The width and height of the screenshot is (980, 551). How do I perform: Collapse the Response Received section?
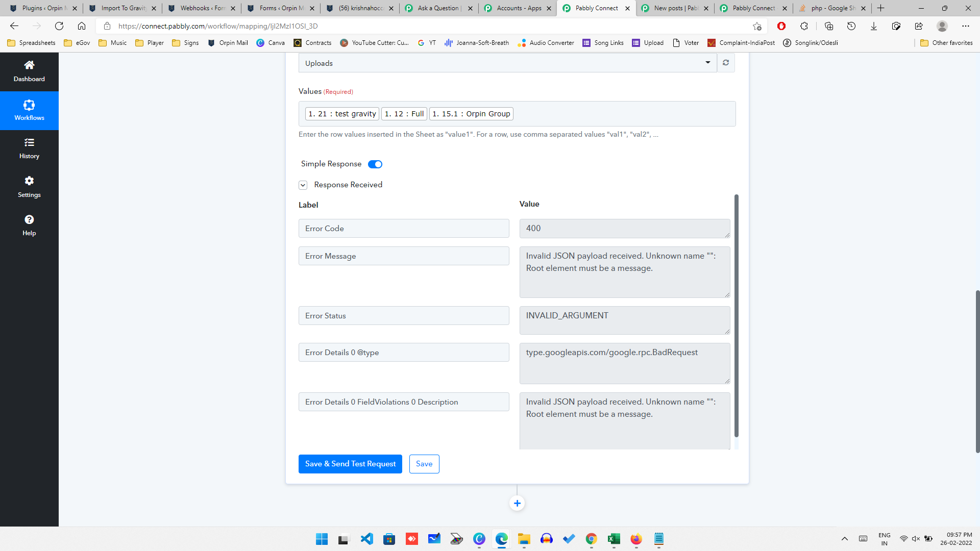[303, 185]
